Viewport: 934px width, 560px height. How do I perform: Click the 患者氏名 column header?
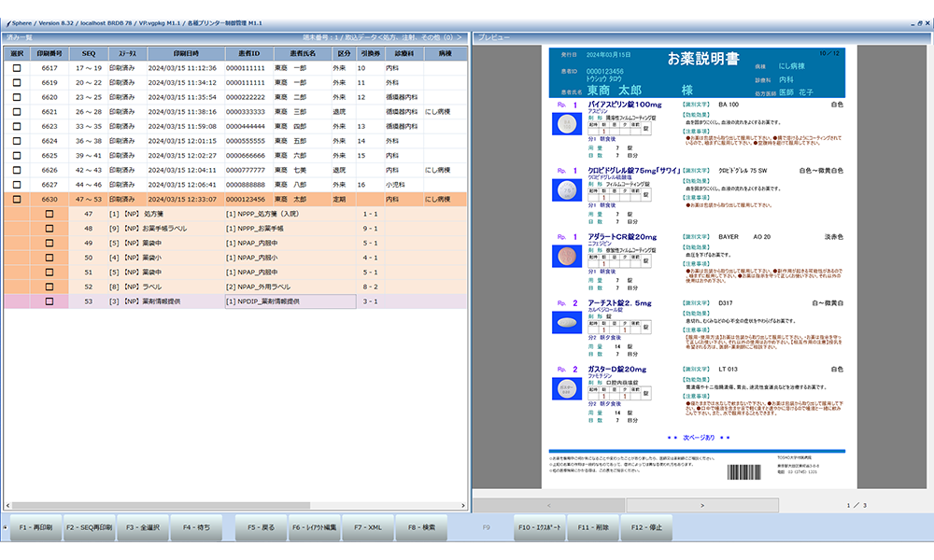click(303, 53)
